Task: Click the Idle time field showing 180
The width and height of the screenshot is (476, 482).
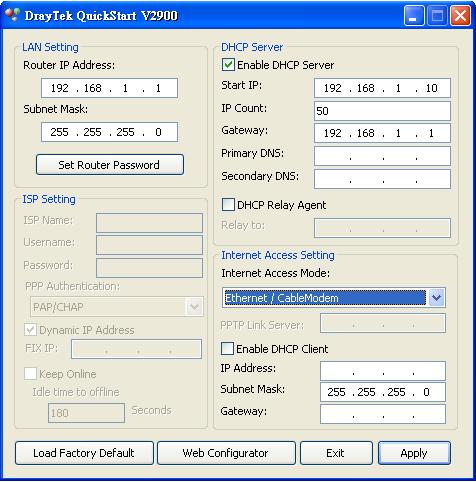Action: (86, 413)
